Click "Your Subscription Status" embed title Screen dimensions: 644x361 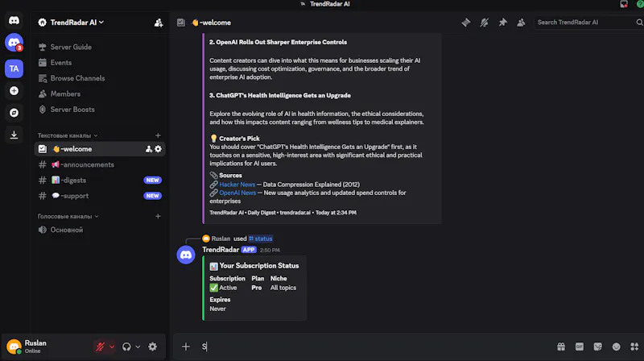click(258, 266)
